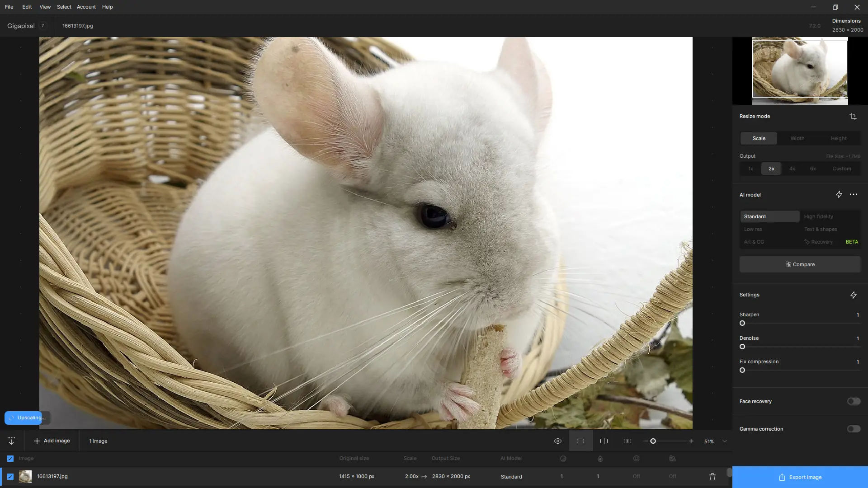Open the AI model three-dots menu
868x488 pixels.
point(853,195)
